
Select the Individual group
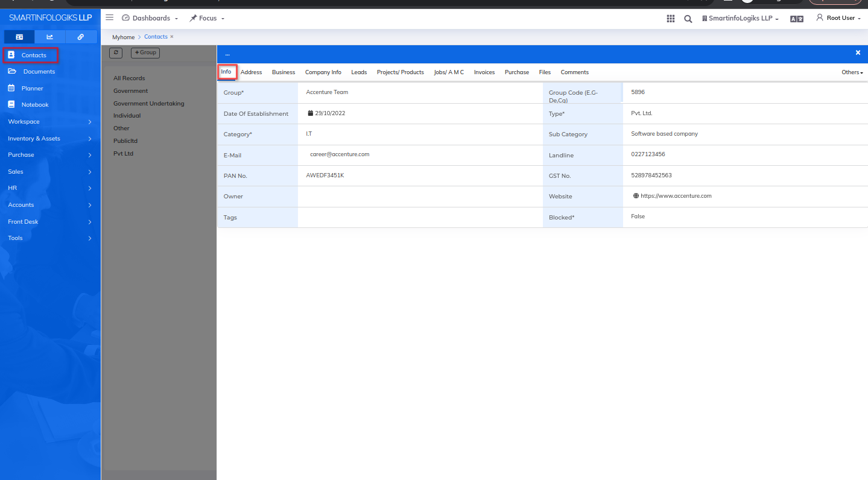coord(127,116)
